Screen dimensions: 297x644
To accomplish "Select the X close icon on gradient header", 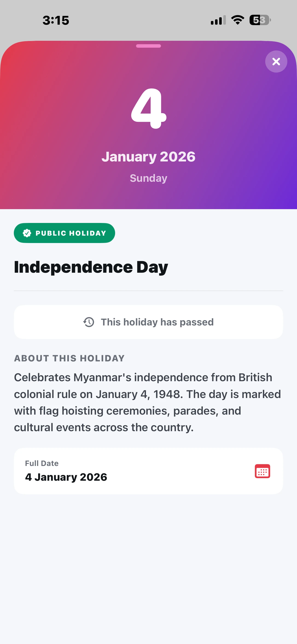I will click(276, 61).
